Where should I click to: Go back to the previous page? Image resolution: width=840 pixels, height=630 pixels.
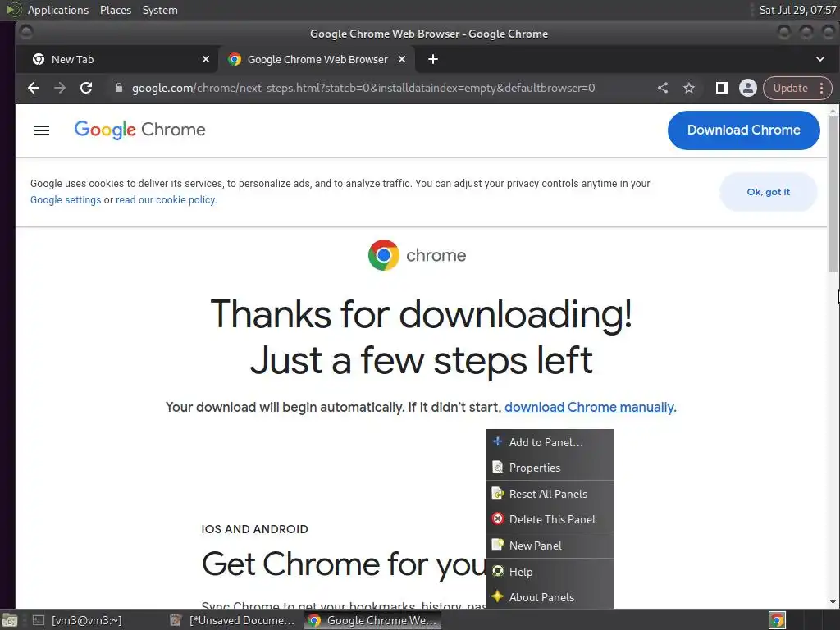pyautogui.click(x=34, y=88)
